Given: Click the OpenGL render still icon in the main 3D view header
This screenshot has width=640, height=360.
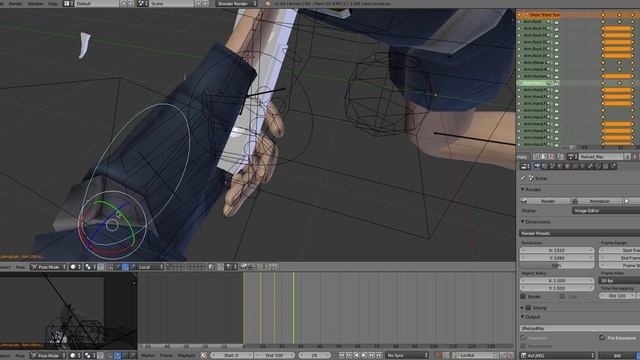Looking at the screenshot, I should click(243, 267).
